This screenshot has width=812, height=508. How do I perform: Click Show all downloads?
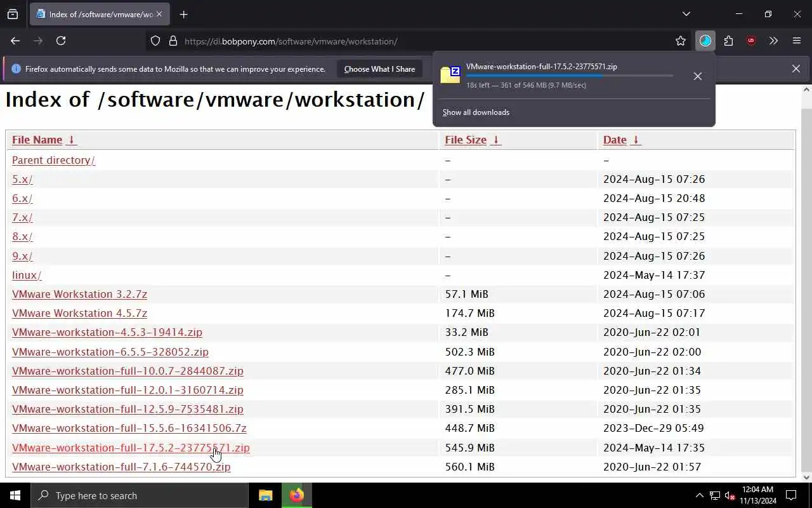pyautogui.click(x=476, y=112)
